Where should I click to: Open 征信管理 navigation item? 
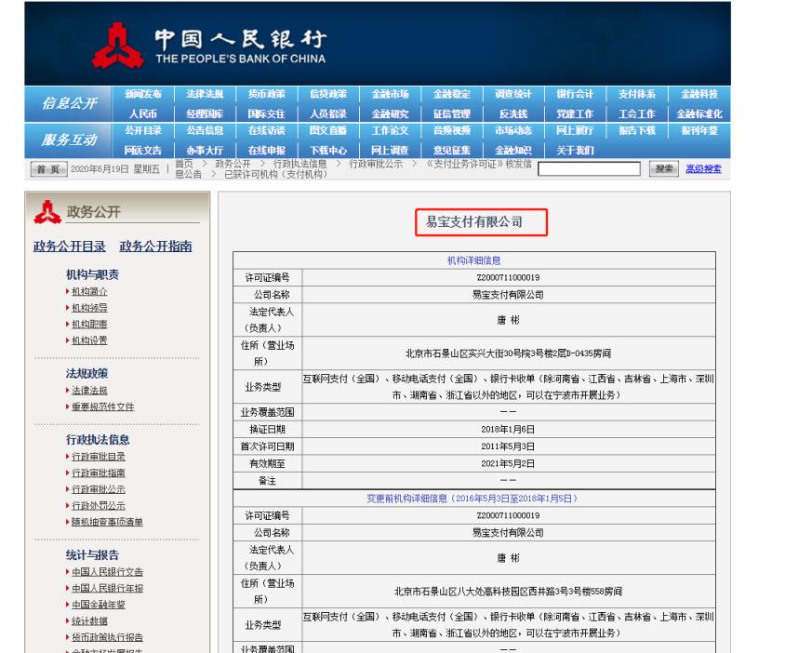coord(451,113)
